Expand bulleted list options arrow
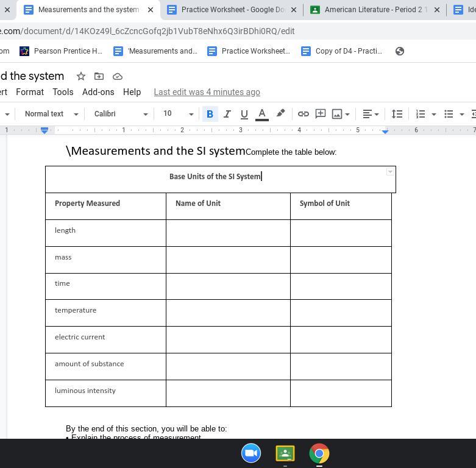 click(x=462, y=115)
